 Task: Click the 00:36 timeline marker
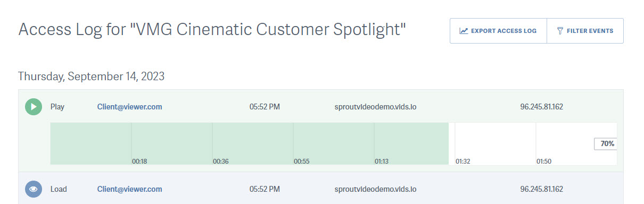220,160
